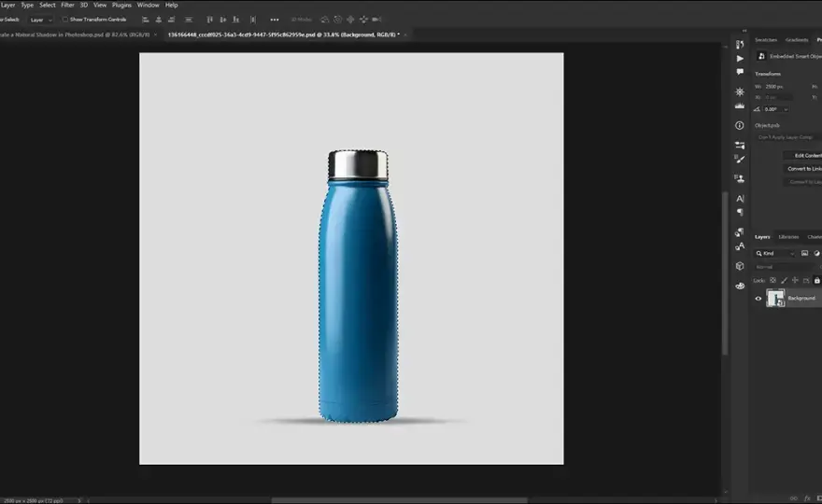Open the Window menu
822x504 pixels.
pos(148,6)
